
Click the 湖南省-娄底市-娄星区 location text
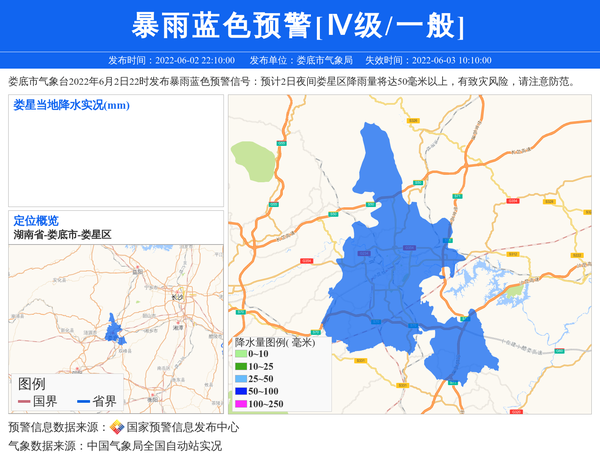point(62,234)
